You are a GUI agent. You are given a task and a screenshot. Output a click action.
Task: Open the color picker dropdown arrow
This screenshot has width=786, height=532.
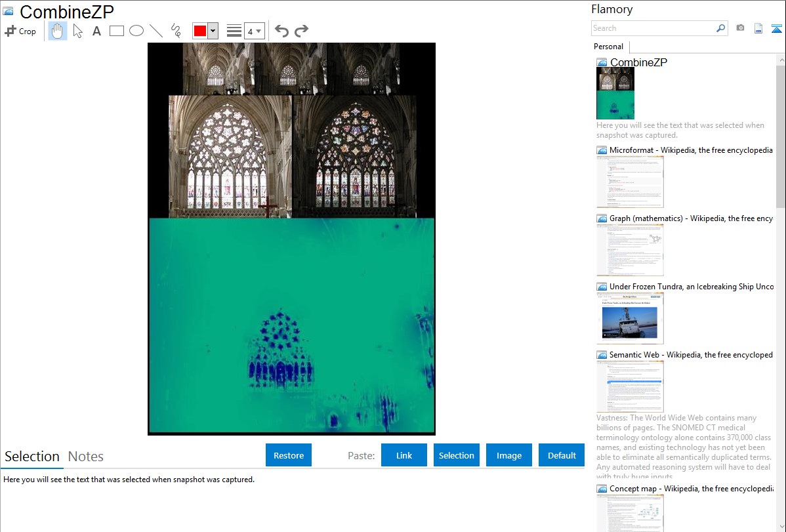pyautogui.click(x=213, y=31)
